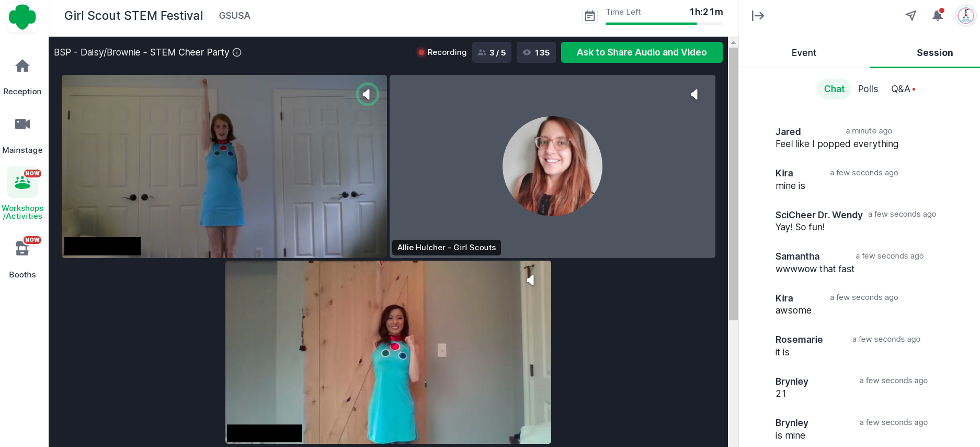Screen dimensions: 980x447
Task: Open the Mainstage camera icon
Action: tap(22, 125)
